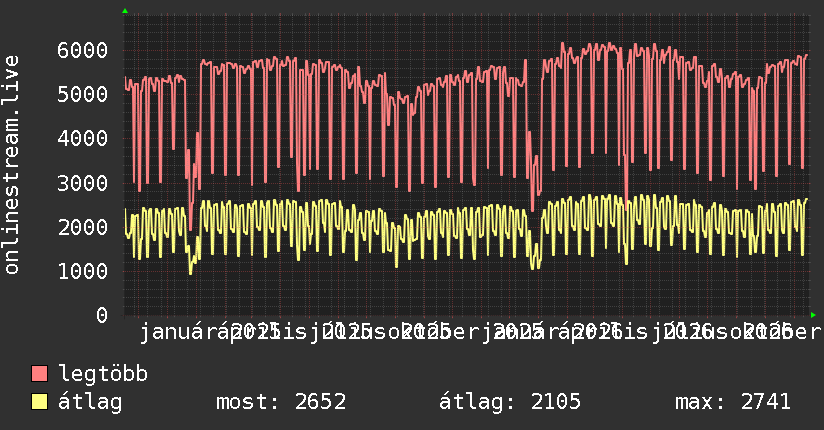Click the green arrow atop the y-axis

(125, 11)
